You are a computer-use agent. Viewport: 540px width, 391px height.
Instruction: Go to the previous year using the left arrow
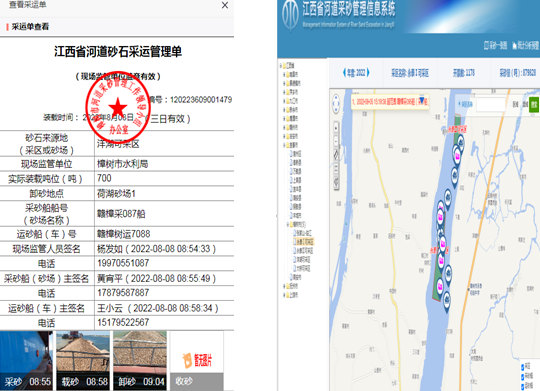[344, 73]
